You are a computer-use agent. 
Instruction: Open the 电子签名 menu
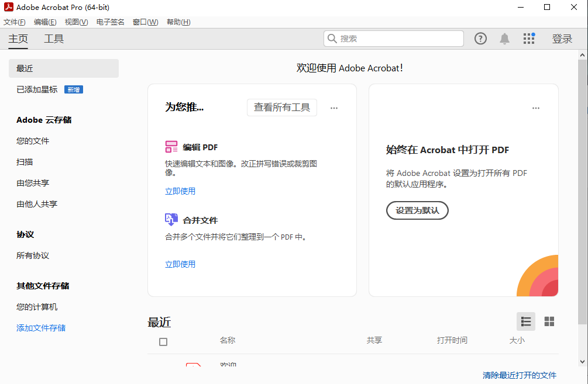[110, 22]
